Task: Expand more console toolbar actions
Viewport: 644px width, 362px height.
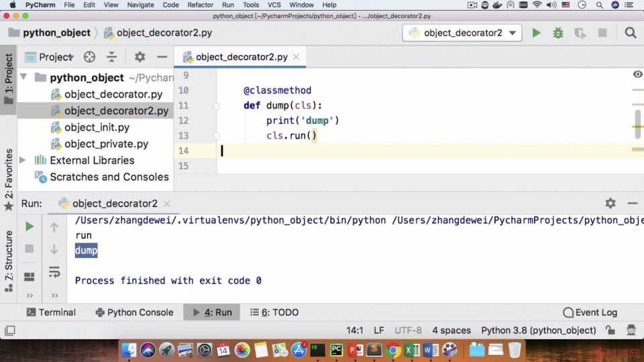Action: (54, 296)
